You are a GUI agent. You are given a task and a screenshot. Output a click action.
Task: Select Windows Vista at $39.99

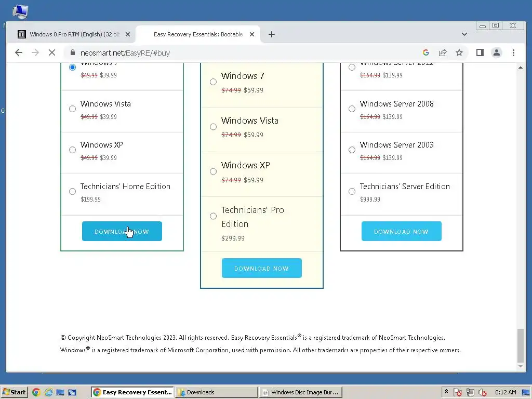72,109
